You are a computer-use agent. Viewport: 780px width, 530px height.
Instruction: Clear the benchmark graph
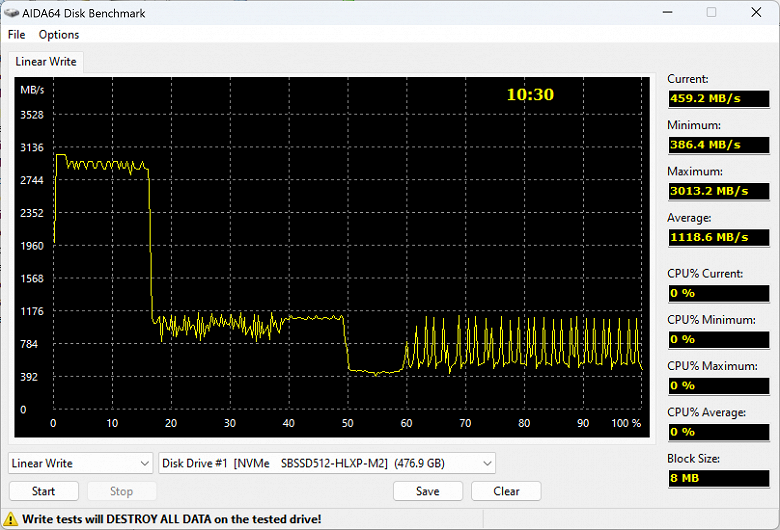click(x=506, y=491)
